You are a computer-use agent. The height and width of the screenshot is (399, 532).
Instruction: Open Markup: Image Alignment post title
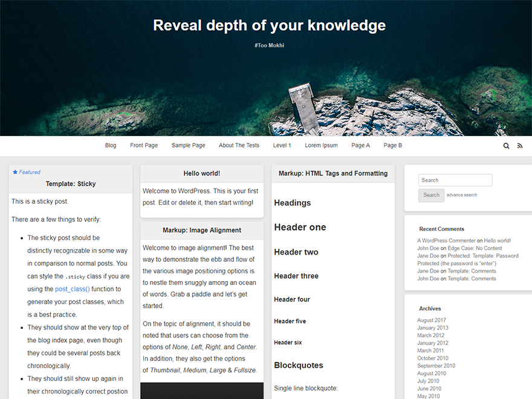(202, 230)
